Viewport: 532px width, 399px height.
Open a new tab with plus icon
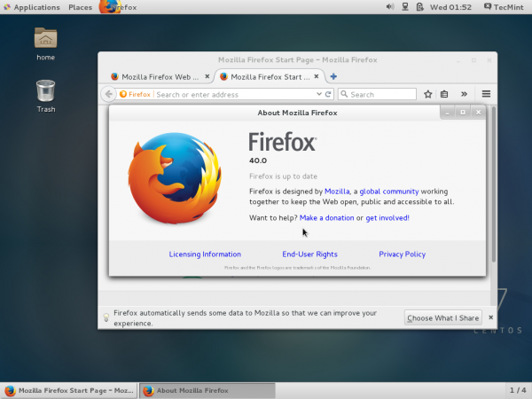click(x=333, y=76)
